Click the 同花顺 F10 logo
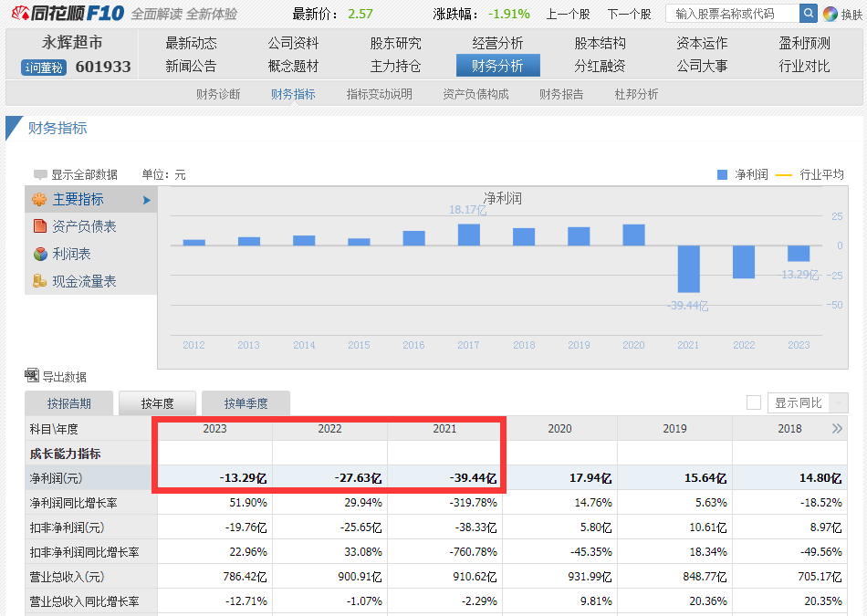Screen dimensions: 867x616 click(x=68, y=14)
